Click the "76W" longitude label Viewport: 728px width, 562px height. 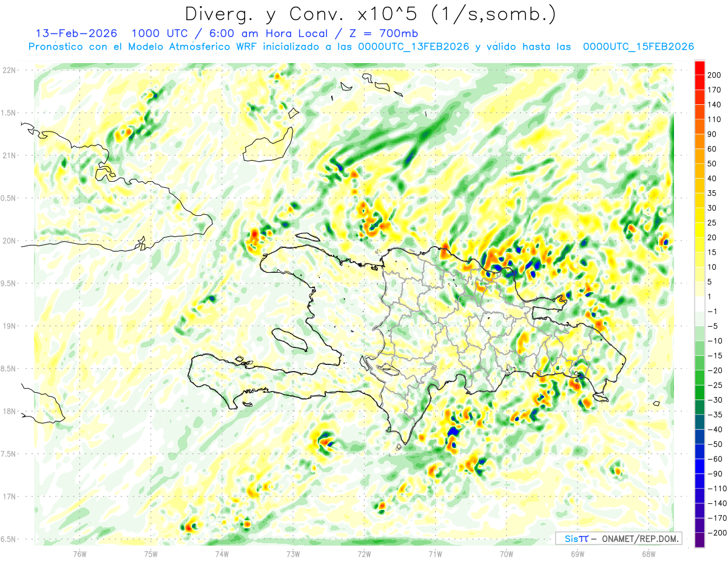(x=79, y=554)
